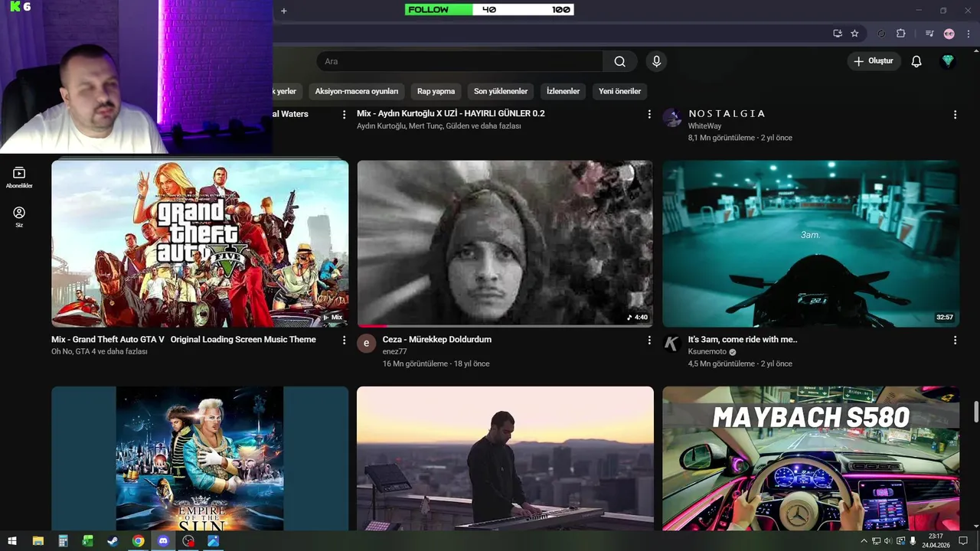The width and height of the screenshot is (980, 551).
Task: Open options for NOSTALGIA video
Action: (955, 114)
